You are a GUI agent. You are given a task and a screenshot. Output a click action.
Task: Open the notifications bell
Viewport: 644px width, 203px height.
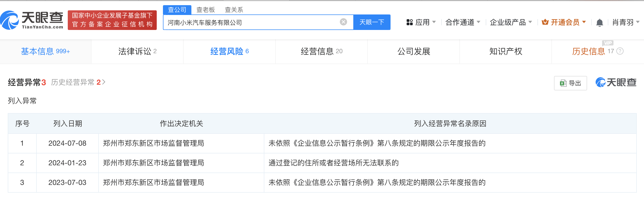[599, 23]
